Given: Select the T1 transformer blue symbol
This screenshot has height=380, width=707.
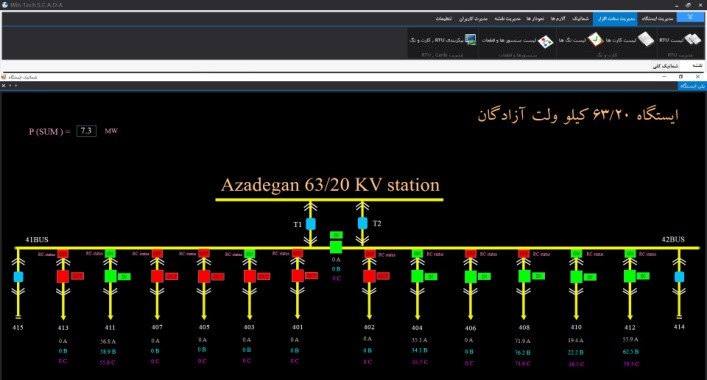Looking at the screenshot, I should coord(311,224).
